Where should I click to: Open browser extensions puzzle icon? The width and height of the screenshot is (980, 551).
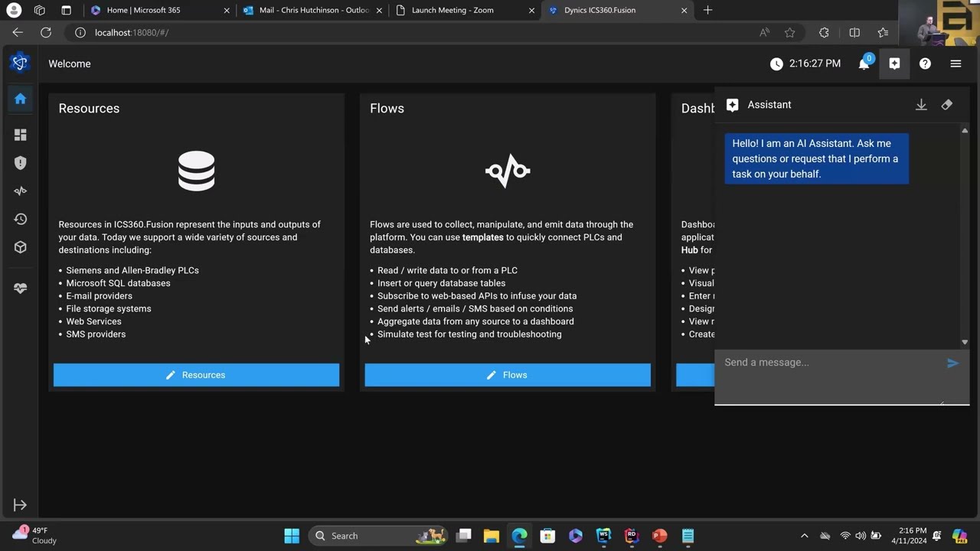[x=824, y=32]
